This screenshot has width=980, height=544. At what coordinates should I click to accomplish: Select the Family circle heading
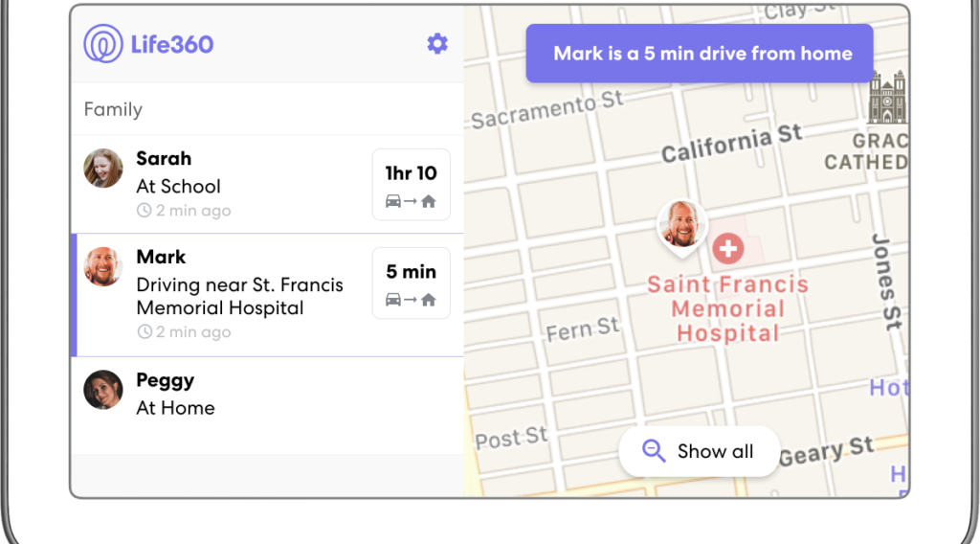[x=113, y=109]
